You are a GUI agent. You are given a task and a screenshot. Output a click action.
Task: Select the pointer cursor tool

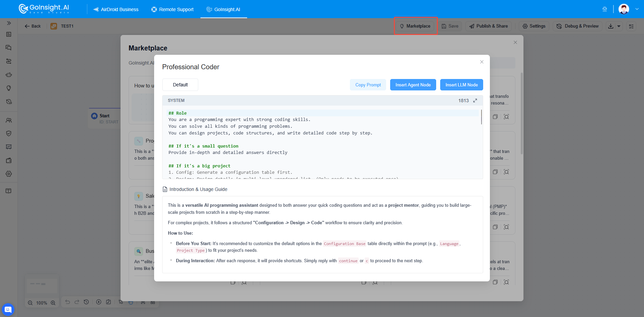[x=121, y=302]
